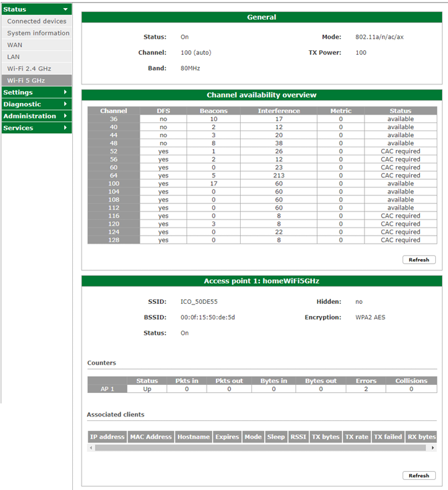The width and height of the screenshot is (448, 490).
Task: Click the Interference column header
Action: [x=279, y=110]
